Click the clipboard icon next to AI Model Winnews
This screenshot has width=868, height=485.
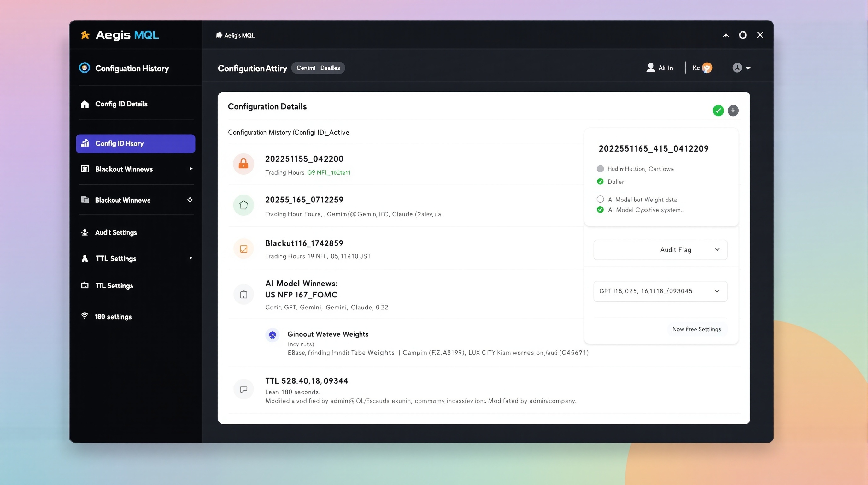(243, 294)
